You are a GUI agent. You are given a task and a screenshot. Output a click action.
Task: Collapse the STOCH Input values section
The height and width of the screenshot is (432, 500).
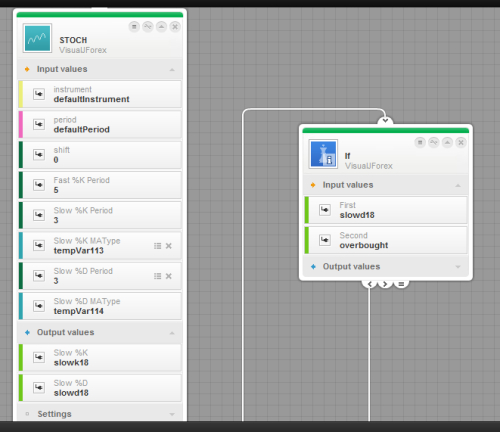[x=172, y=69]
